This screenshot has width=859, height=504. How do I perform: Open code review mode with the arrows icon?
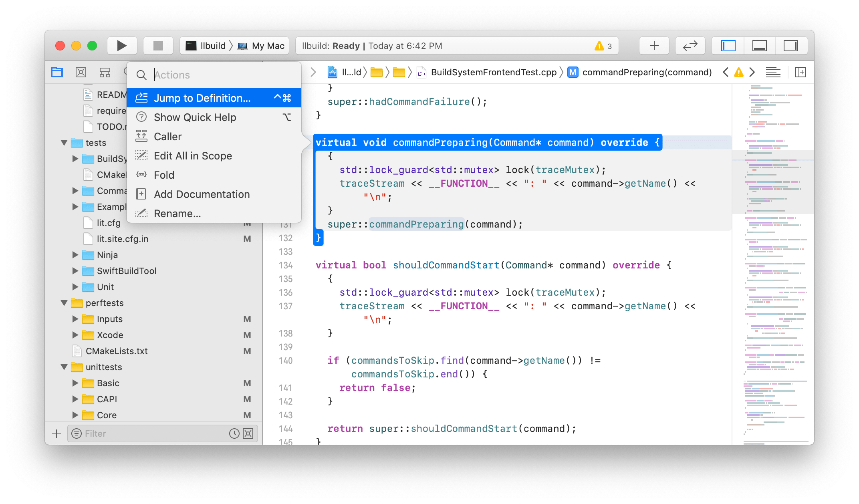pyautogui.click(x=690, y=45)
